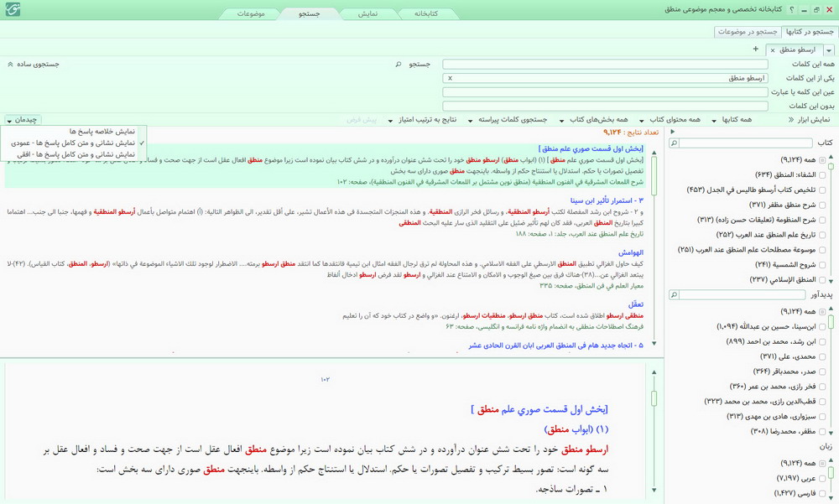Click the پدیدآور filter search icon
839x504 pixels.
click(675, 295)
